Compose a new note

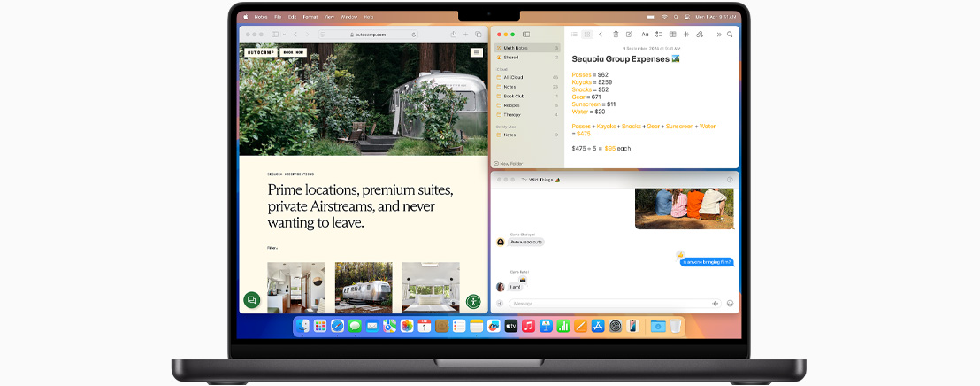(x=629, y=35)
